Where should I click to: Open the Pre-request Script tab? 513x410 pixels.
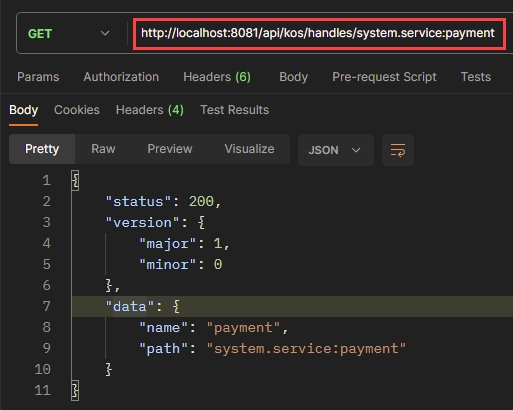tap(384, 77)
